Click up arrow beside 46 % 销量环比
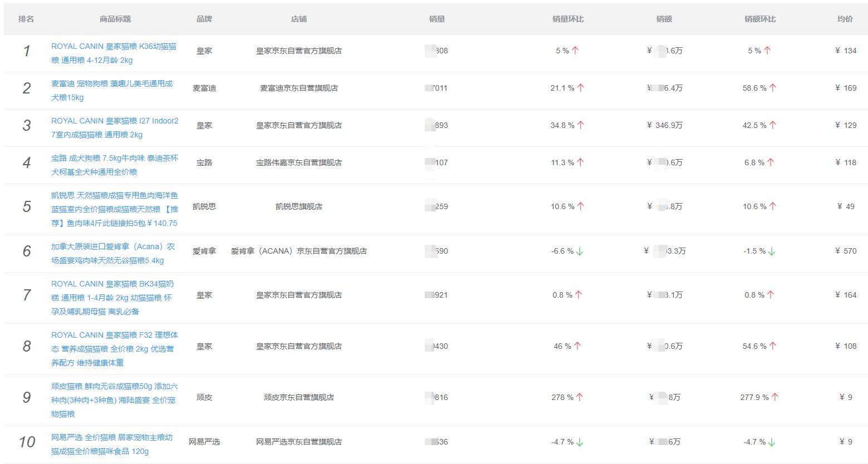Image resolution: width=868 pixels, height=464 pixels. click(577, 346)
